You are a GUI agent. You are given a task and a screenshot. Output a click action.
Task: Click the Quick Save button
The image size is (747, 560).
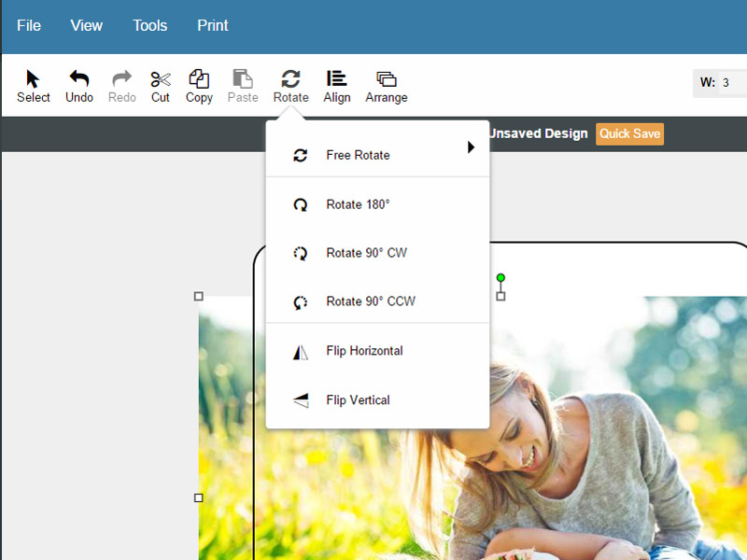[x=629, y=133]
